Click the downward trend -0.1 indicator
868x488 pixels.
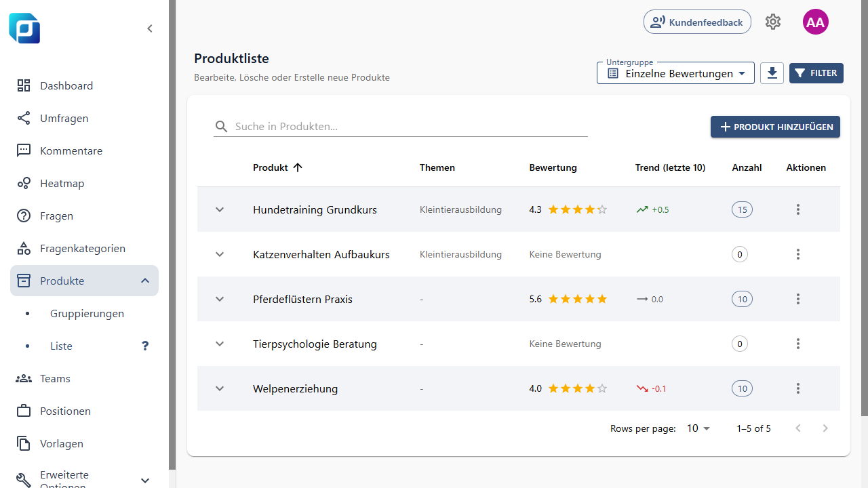tap(652, 388)
